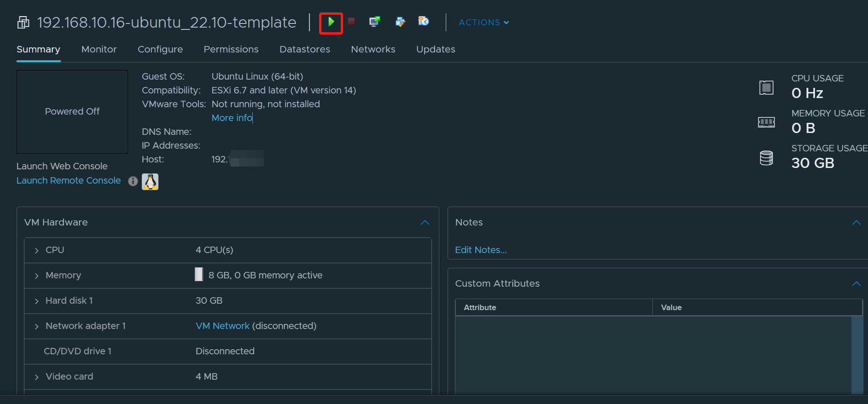868x404 pixels.
Task: Click the memory usage icon
Action: 766,122
